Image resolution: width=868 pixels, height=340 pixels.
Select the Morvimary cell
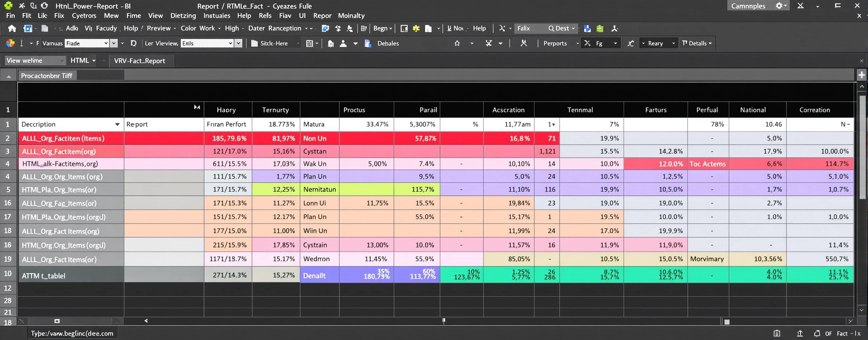(x=708, y=259)
